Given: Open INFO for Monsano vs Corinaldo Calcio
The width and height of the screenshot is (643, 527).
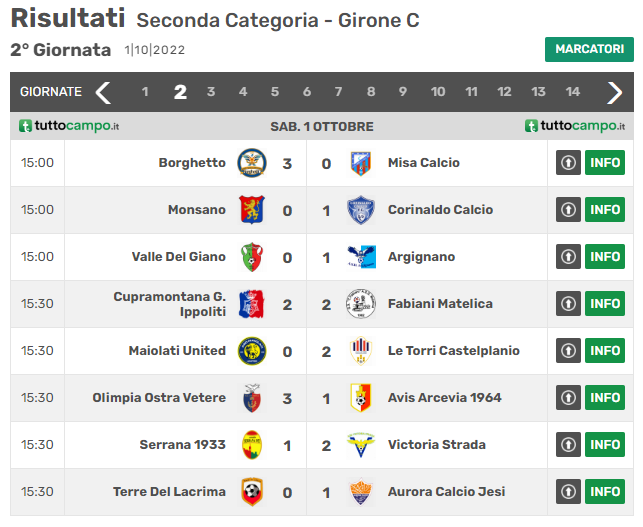Looking at the screenshot, I should click(605, 210).
